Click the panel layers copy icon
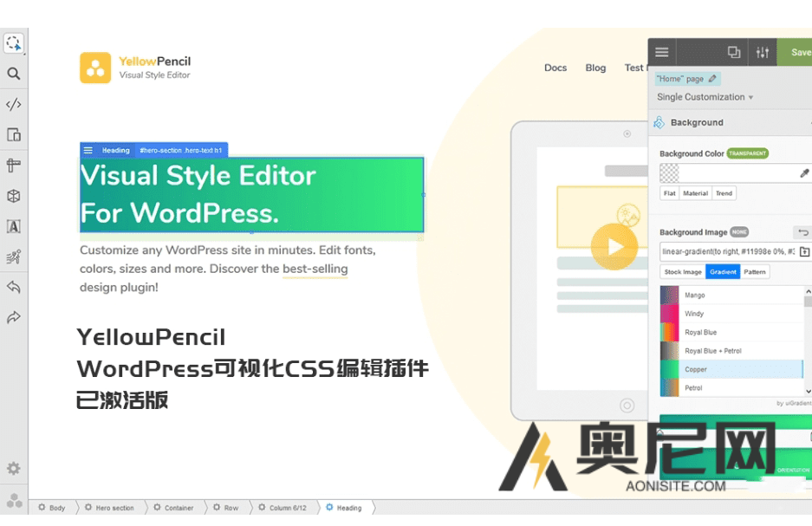Image resolution: width=812 pixels, height=526 pixels. point(734,52)
